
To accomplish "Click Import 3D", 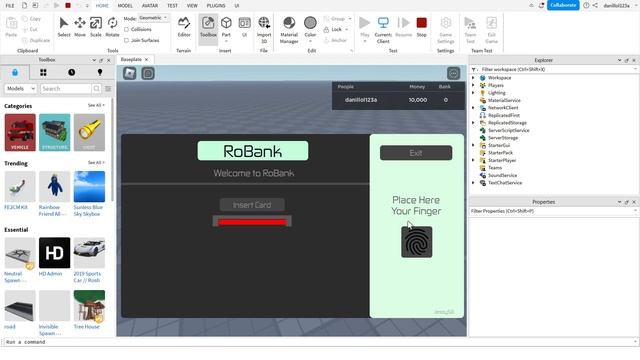I will pos(264,29).
